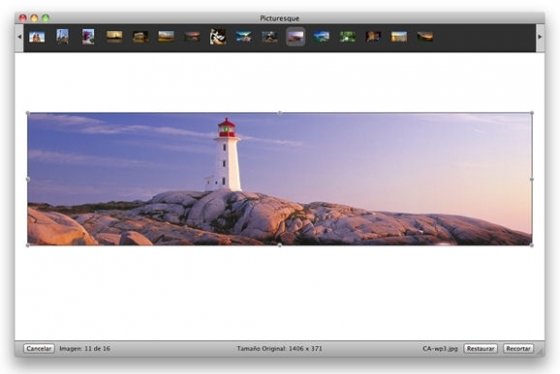This screenshot has height=374, width=560.
Task: Click the left-middle crop handle
Action: pos(28,179)
